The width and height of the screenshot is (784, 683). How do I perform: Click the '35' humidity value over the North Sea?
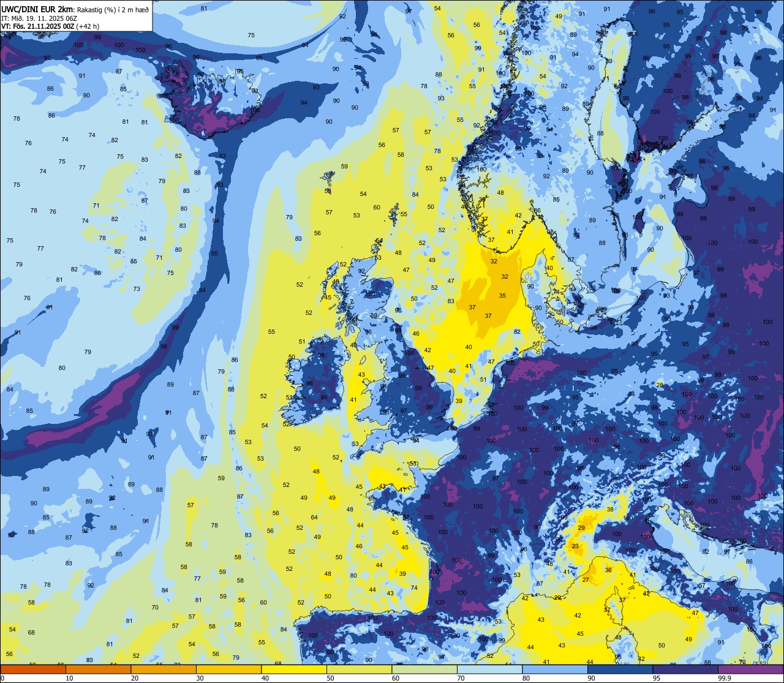[x=502, y=296]
